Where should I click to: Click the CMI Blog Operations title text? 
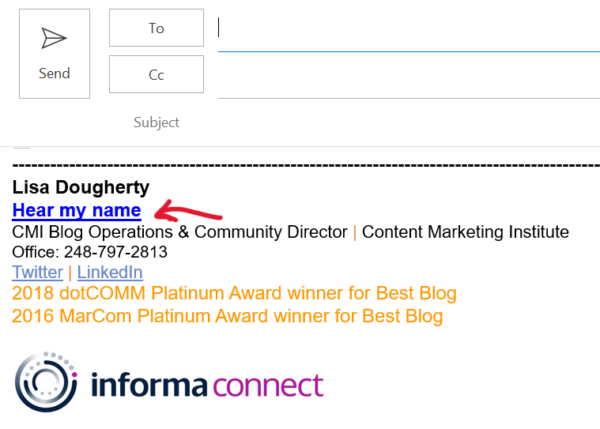[x=180, y=232]
